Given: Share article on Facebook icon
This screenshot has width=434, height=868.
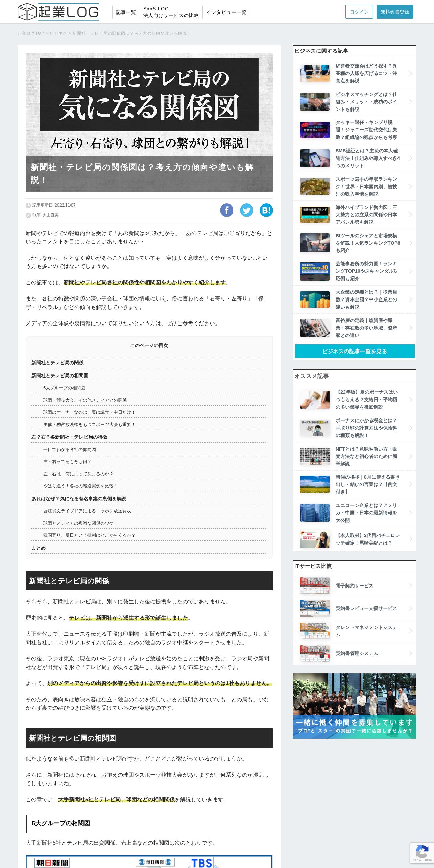Looking at the screenshot, I should tap(227, 210).
